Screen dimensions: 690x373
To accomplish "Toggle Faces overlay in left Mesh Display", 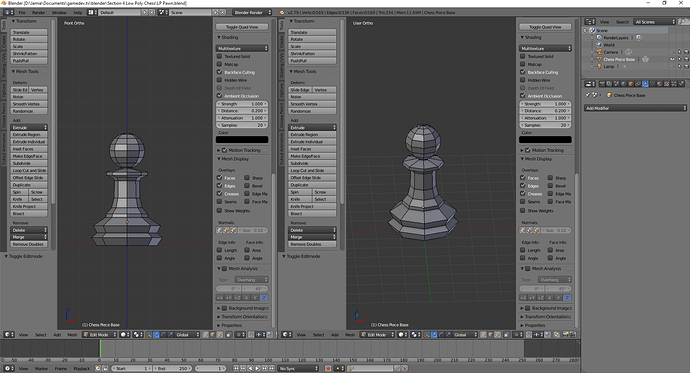I will (220, 178).
